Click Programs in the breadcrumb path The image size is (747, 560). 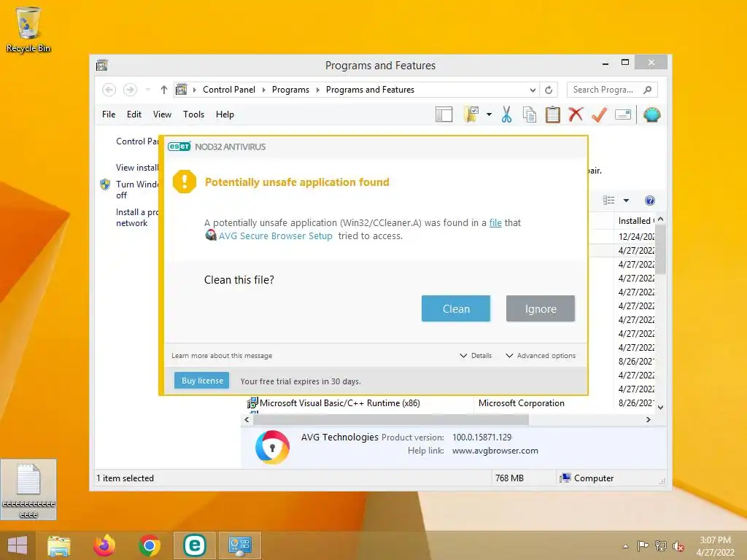coord(290,90)
